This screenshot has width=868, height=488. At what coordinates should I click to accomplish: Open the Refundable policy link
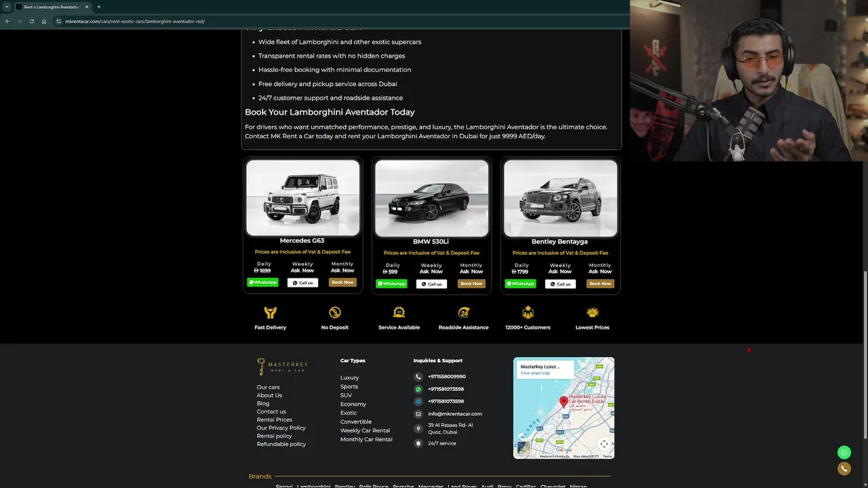click(281, 444)
